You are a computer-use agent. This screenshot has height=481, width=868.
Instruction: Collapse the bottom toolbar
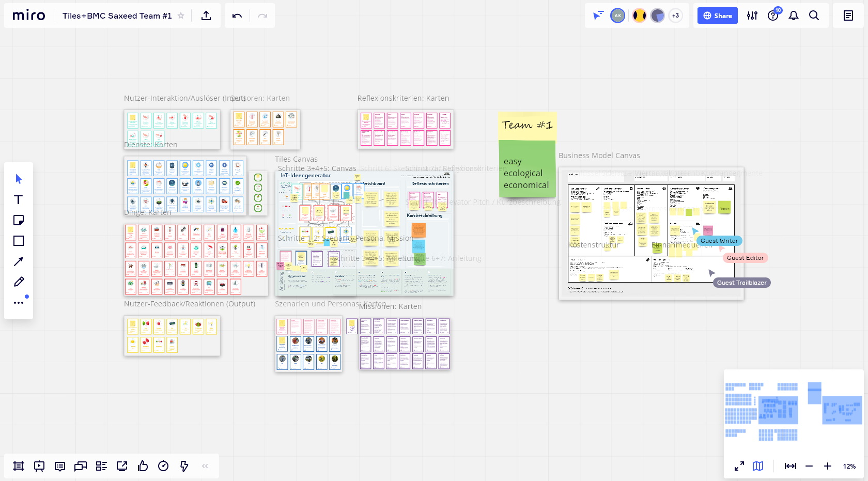click(x=205, y=466)
